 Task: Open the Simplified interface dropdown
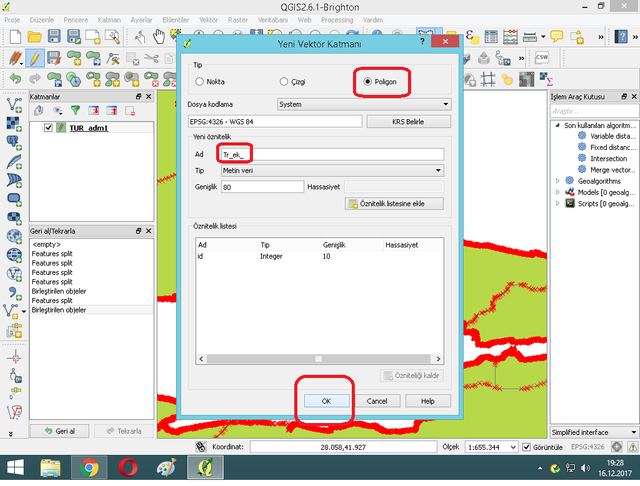[594, 432]
